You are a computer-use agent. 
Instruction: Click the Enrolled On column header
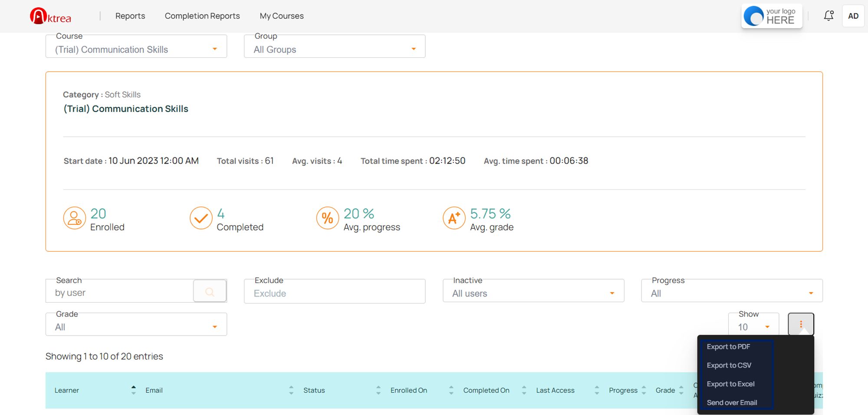pyautogui.click(x=409, y=390)
